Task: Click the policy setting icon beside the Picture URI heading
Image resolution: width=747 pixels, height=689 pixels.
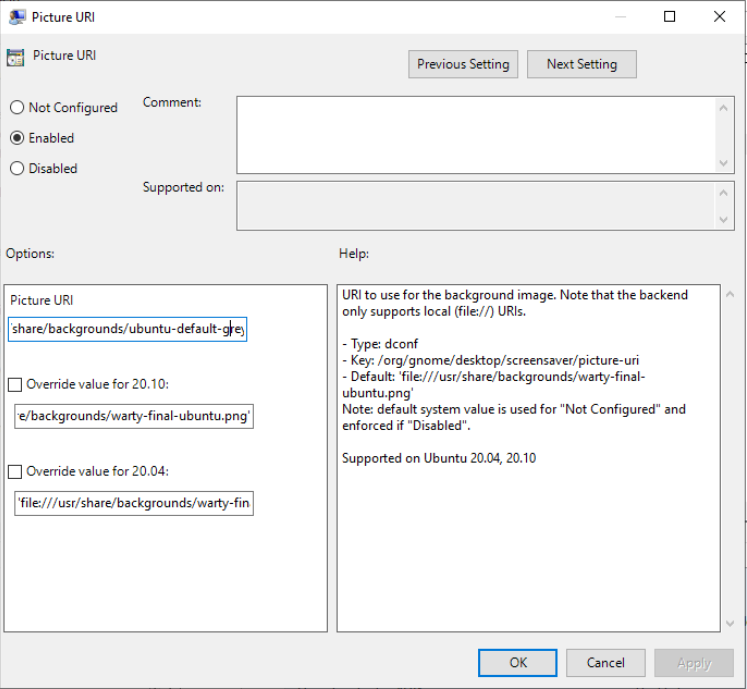Action: tap(15, 57)
